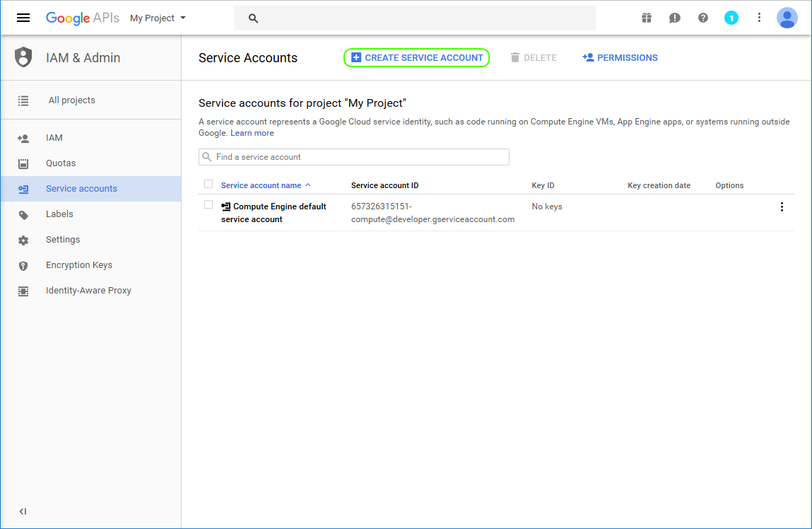Screen dimensions: 812x529
Task: Open the hamburger navigation menu
Action: coord(23,18)
